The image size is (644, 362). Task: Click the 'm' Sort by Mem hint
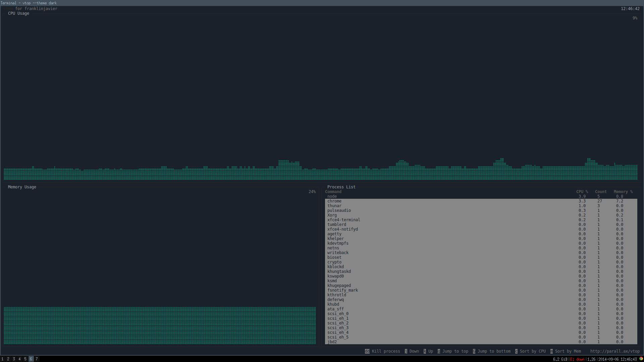pos(551,351)
